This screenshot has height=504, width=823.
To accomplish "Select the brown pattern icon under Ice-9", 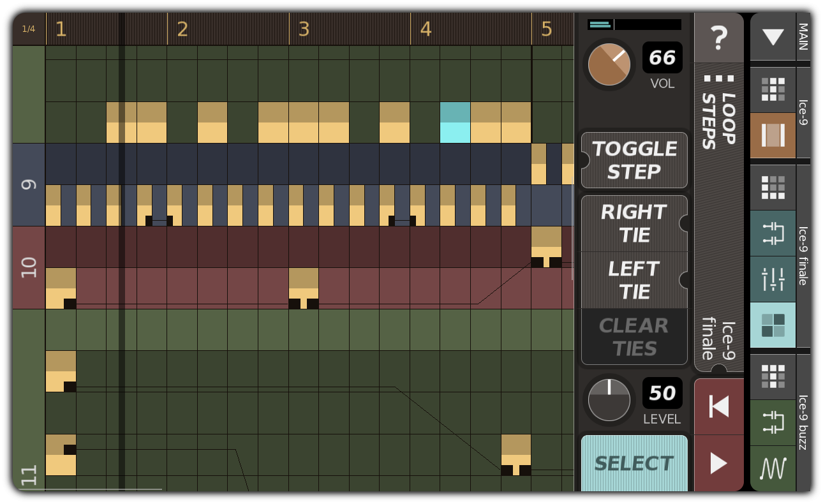I will tap(773, 136).
